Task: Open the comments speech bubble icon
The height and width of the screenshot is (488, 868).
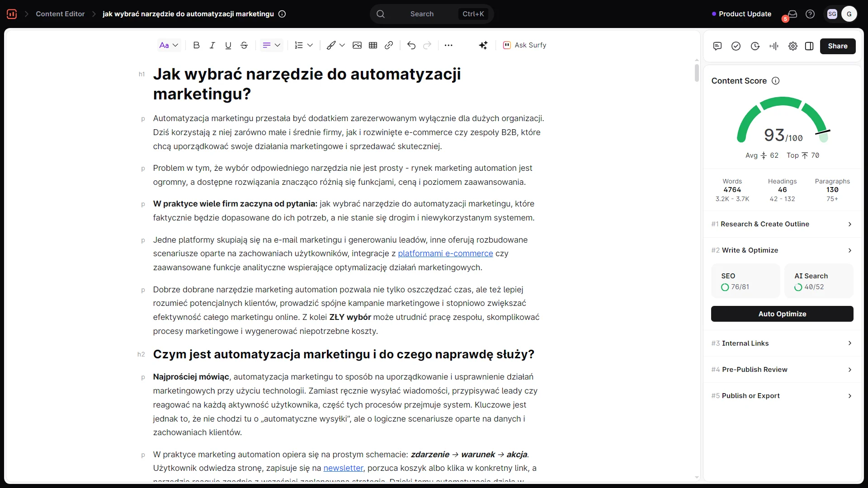Action: pyautogui.click(x=717, y=46)
